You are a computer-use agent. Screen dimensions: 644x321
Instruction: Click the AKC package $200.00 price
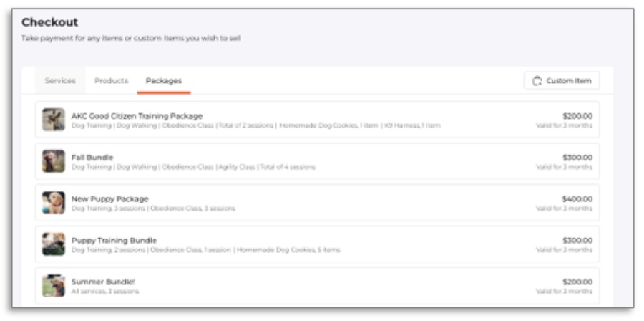point(577,115)
